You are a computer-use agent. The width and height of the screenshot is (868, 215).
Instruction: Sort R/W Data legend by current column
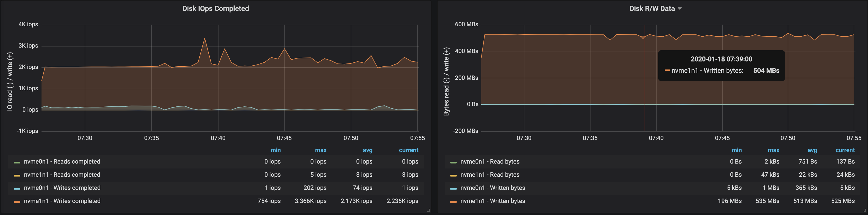point(845,150)
